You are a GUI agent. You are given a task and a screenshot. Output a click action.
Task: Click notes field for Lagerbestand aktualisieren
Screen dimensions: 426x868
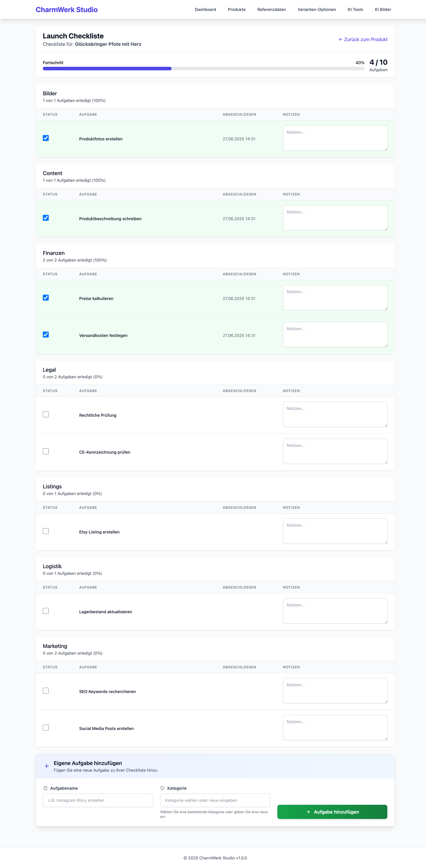(335, 611)
